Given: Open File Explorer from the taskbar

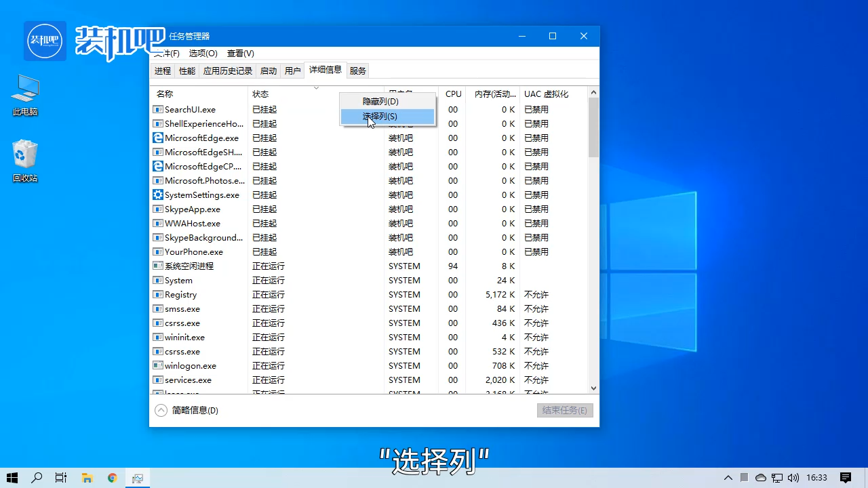Looking at the screenshot, I should 87,478.
